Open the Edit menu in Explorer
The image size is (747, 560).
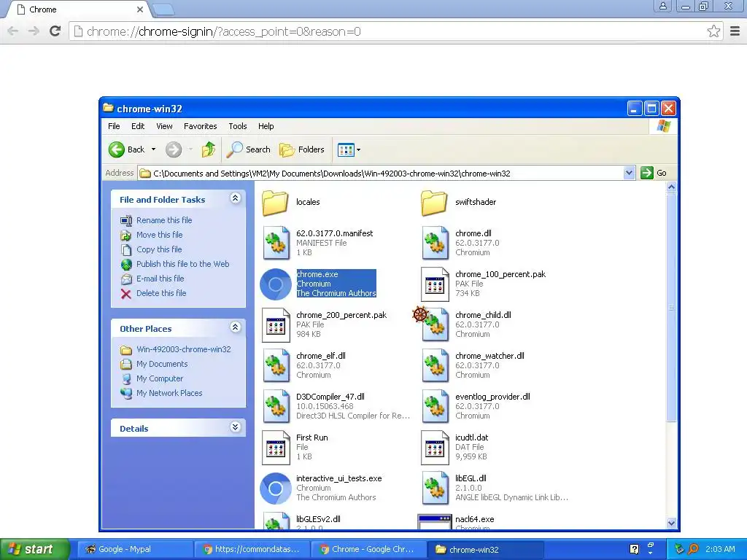point(138,126)
